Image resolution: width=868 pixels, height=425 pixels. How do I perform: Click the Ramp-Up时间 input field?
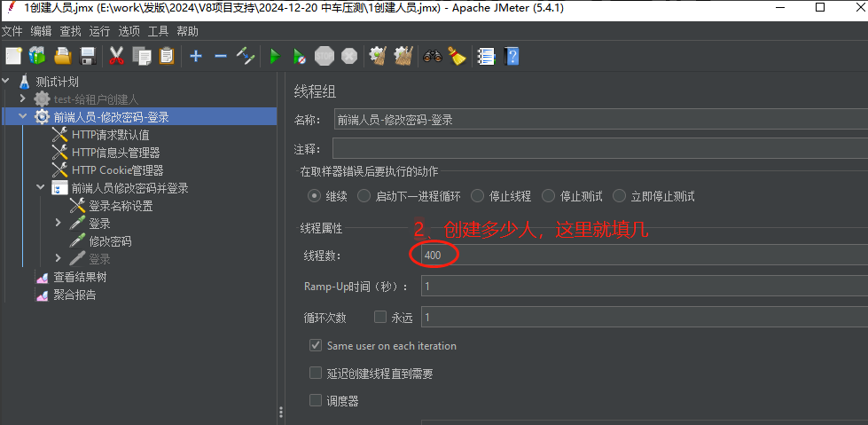645,287
